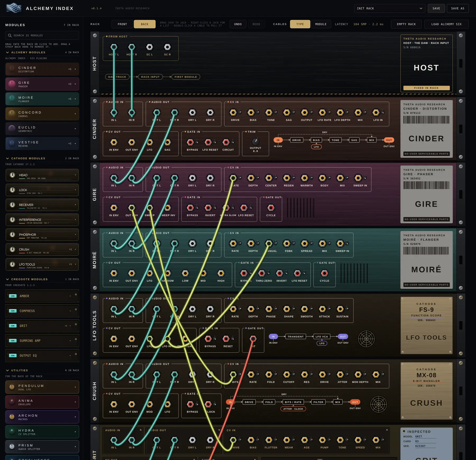Click Grit WEAR CV in jack
Viewport: 476px width, 460px height.
287,440
